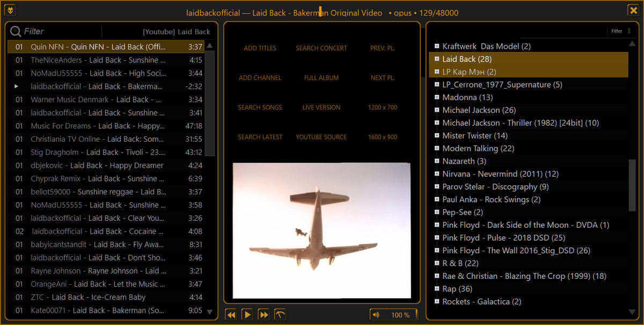Click the ADD TITLES button
644x325 pixels.
click(x=260, y=48)
